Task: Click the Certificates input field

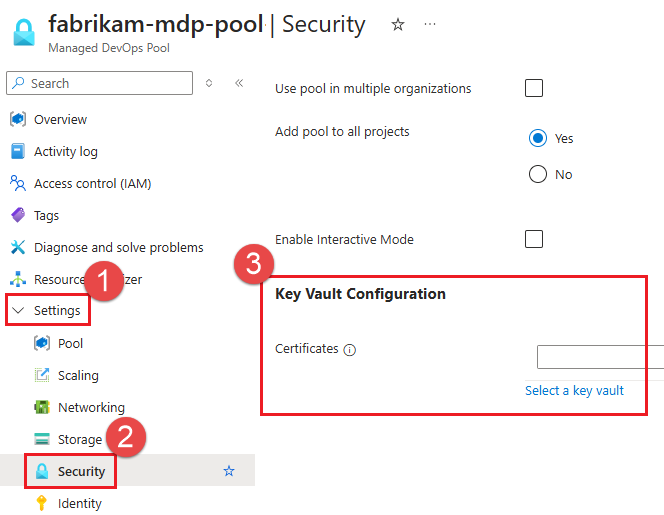Action: [600, 357]
